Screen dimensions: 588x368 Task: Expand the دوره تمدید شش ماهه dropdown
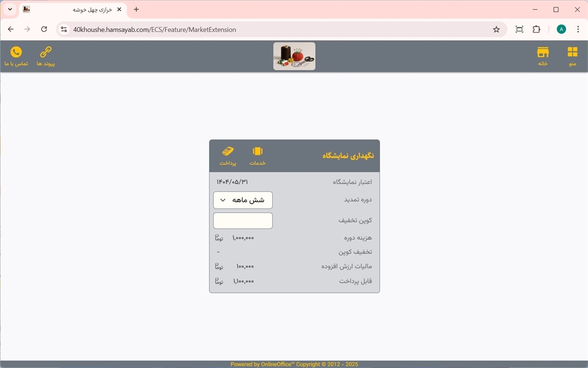(243, 200)
